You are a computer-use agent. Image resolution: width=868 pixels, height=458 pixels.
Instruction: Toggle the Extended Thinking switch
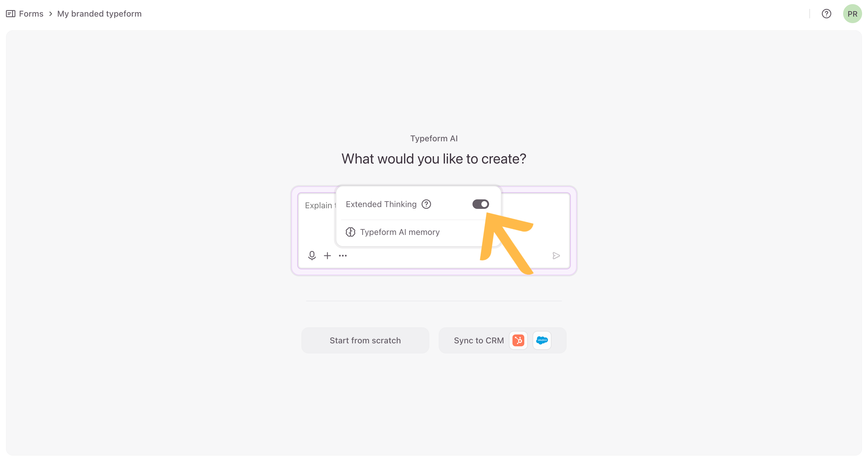click(480, 204)
